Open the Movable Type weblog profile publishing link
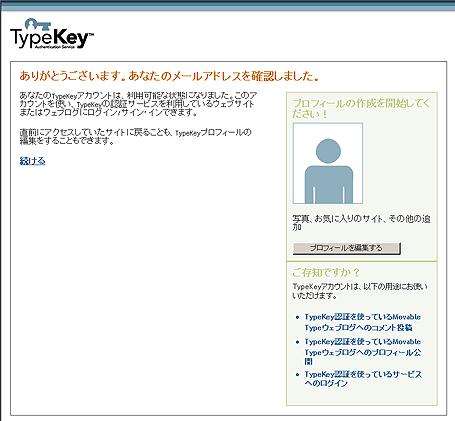Image resolution: width=455 pixels, height=421 pixels. 362,352
